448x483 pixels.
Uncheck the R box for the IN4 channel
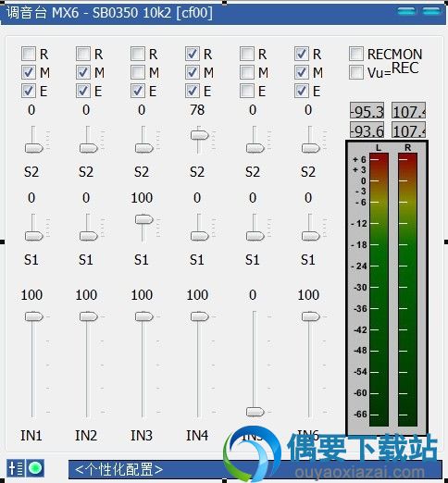[193, 54]
